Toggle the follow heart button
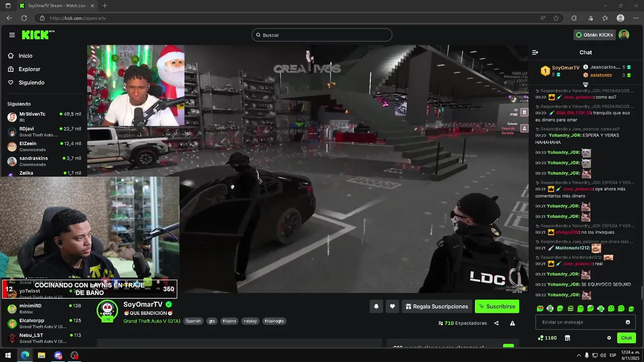 tap(392, 306)
